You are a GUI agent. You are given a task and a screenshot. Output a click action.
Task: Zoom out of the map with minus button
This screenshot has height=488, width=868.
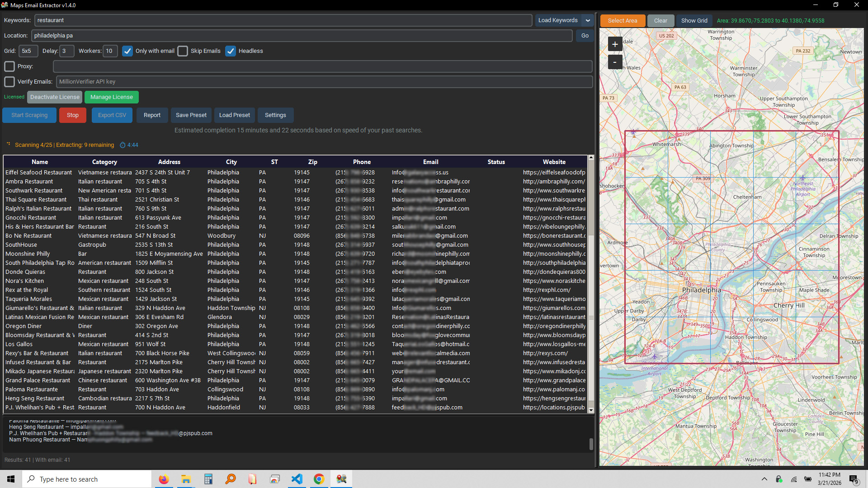click(615, 62)
